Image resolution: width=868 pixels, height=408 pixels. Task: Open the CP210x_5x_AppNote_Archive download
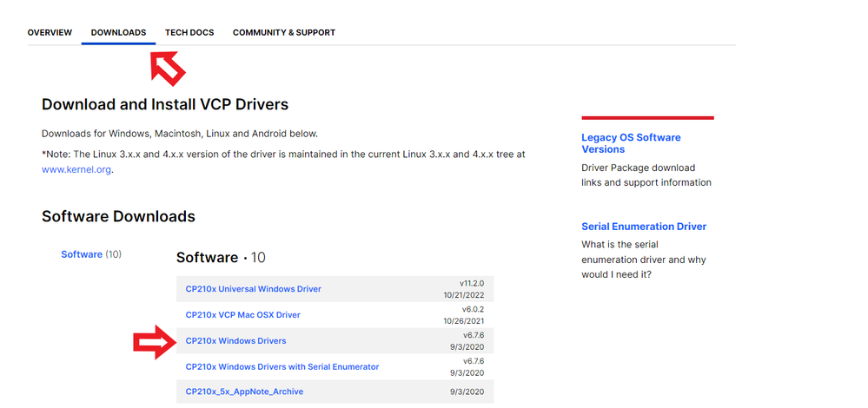click(244, 392)
